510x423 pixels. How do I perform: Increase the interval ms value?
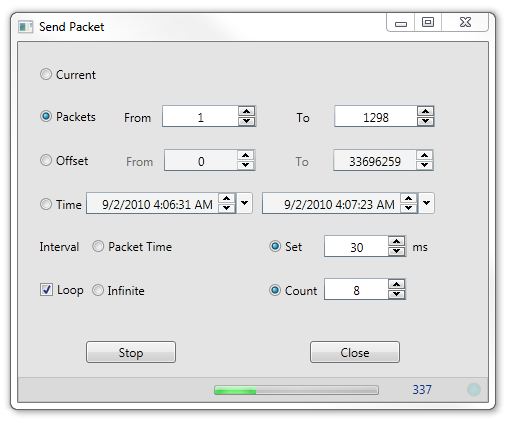(x=397, y=241)
